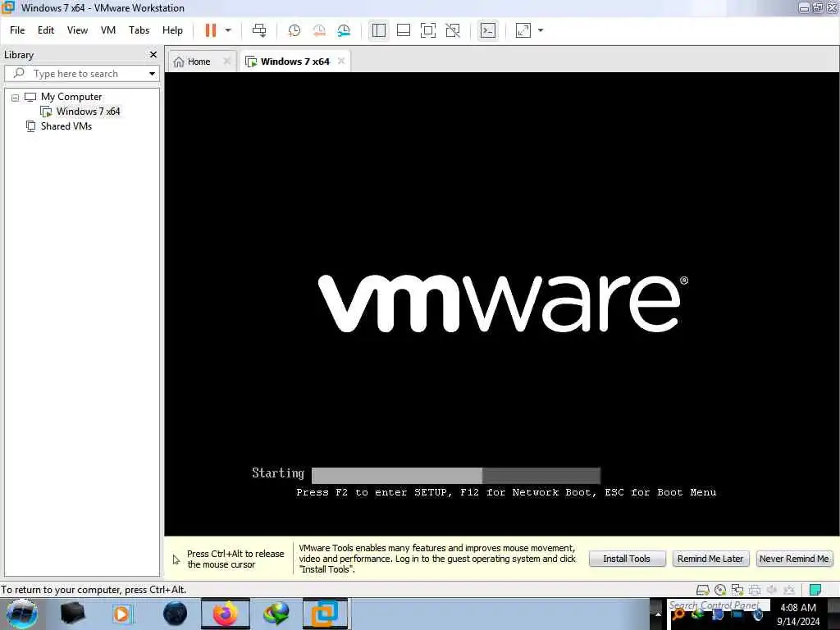Click the sound card status icon

coord(772,590)
